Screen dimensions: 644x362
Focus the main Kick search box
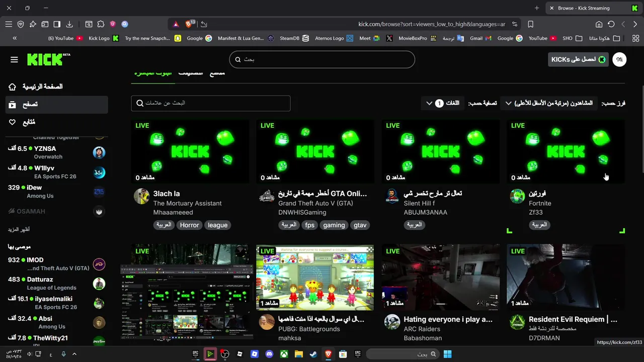coord(322,59)
